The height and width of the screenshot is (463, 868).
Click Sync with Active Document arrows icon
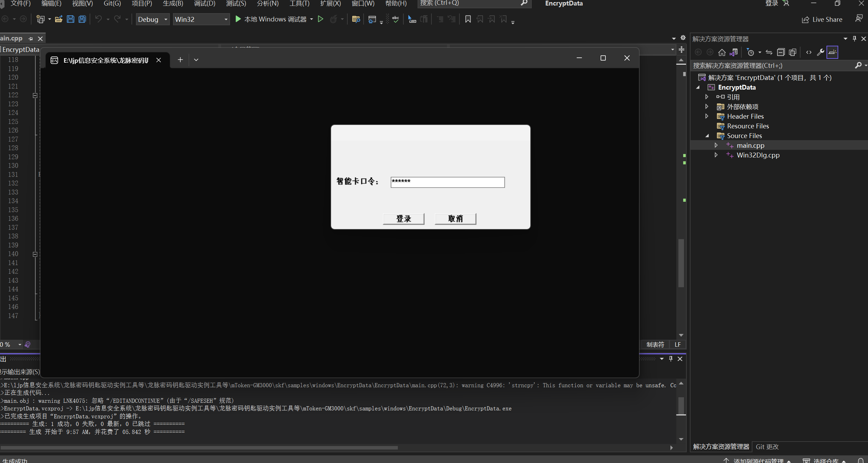coord(769,53)
